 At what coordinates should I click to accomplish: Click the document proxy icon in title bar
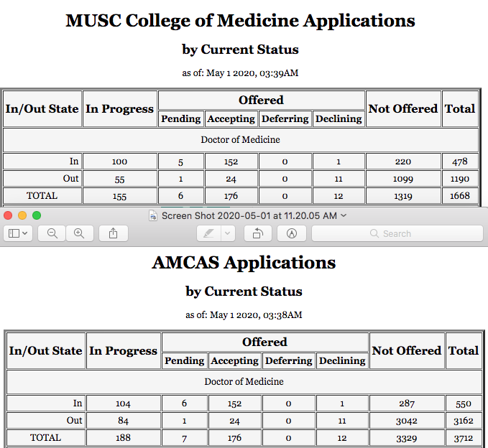(x=153, y=215)
